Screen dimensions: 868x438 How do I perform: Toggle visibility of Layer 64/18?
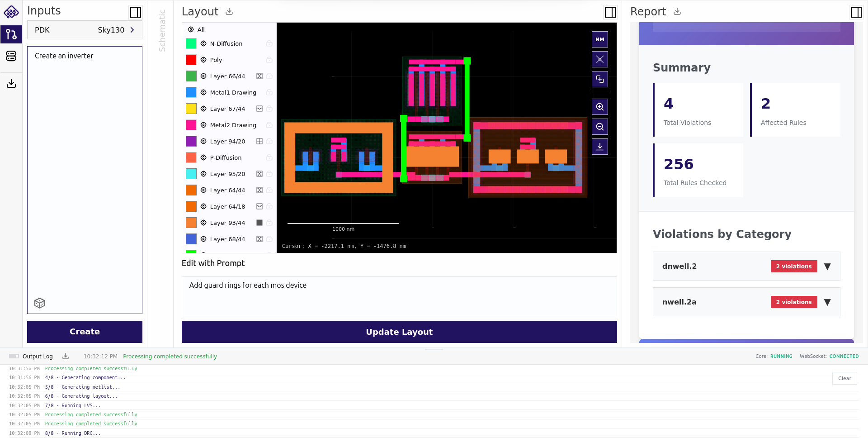pyautogui.click(x=203, y=206)
